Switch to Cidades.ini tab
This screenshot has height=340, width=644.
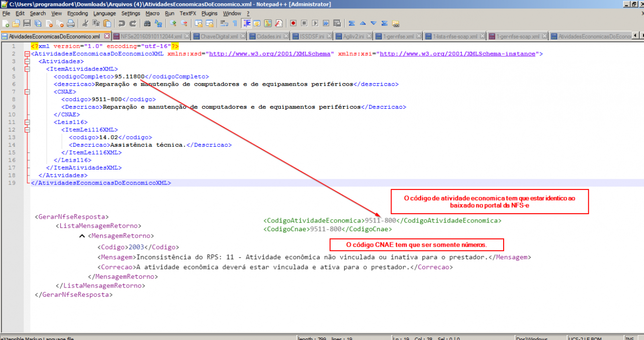point(269,36)
